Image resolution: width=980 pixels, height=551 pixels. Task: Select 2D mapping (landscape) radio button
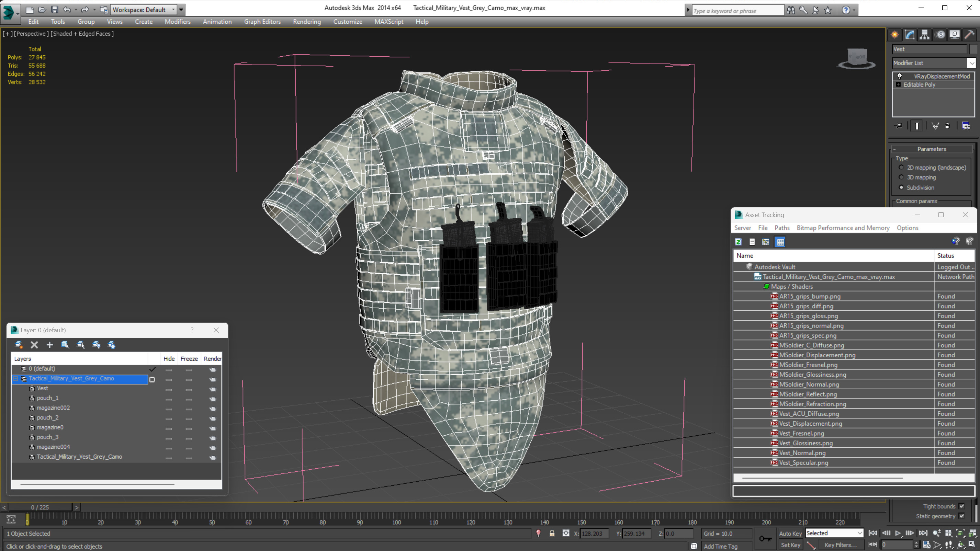(901, 167)
